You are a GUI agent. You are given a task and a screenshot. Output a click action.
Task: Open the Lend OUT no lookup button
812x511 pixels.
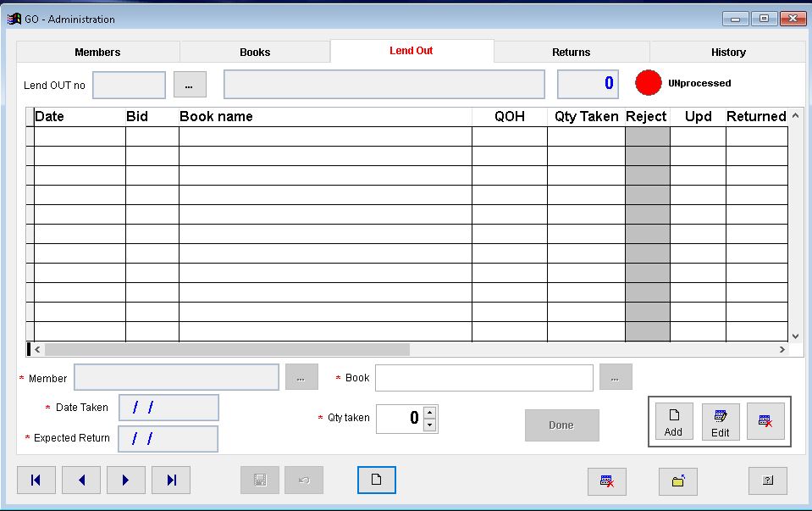pos(190,85)
